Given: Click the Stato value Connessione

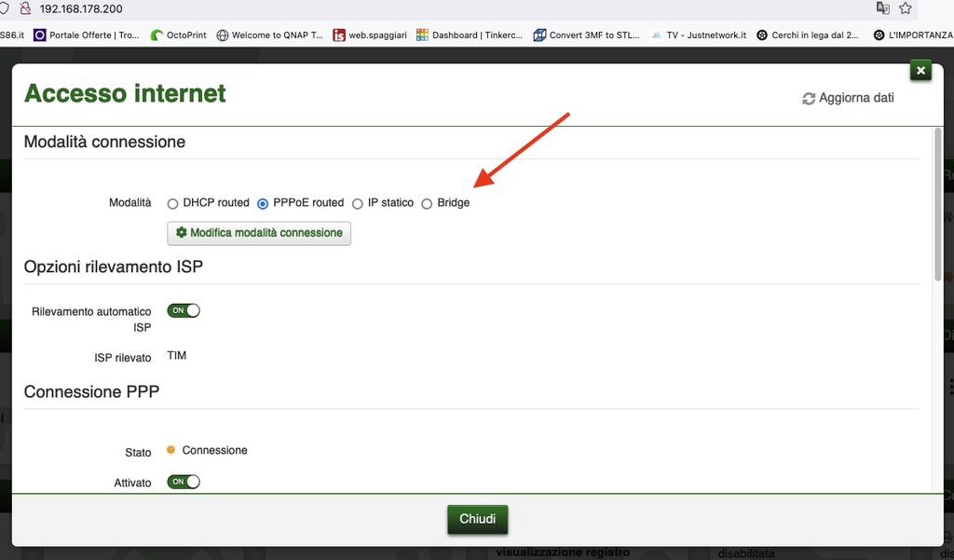Looking at the screenshot, I should tap(215, 450).
